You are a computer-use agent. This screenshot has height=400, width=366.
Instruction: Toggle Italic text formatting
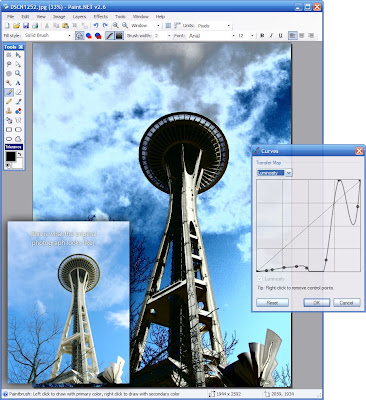[271, 35]
